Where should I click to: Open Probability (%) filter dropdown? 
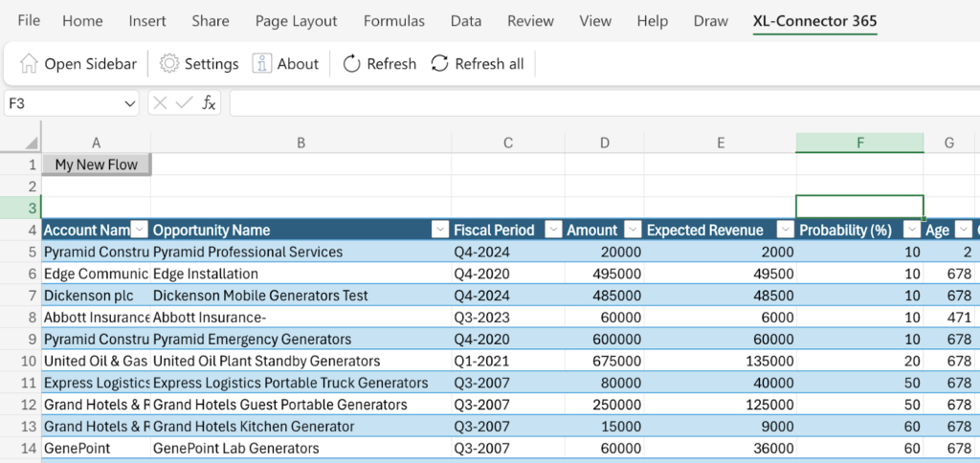912,230
